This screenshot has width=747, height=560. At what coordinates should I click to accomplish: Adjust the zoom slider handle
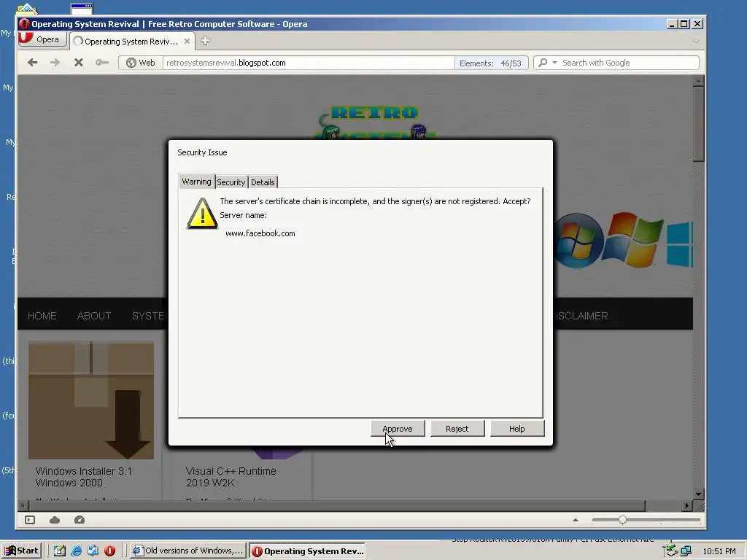[623, 521]
